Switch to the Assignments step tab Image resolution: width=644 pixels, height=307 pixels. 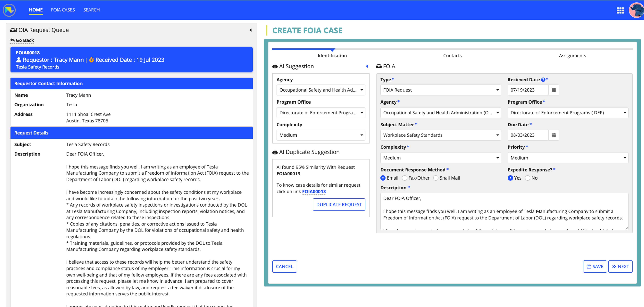[x=572, y=56]
